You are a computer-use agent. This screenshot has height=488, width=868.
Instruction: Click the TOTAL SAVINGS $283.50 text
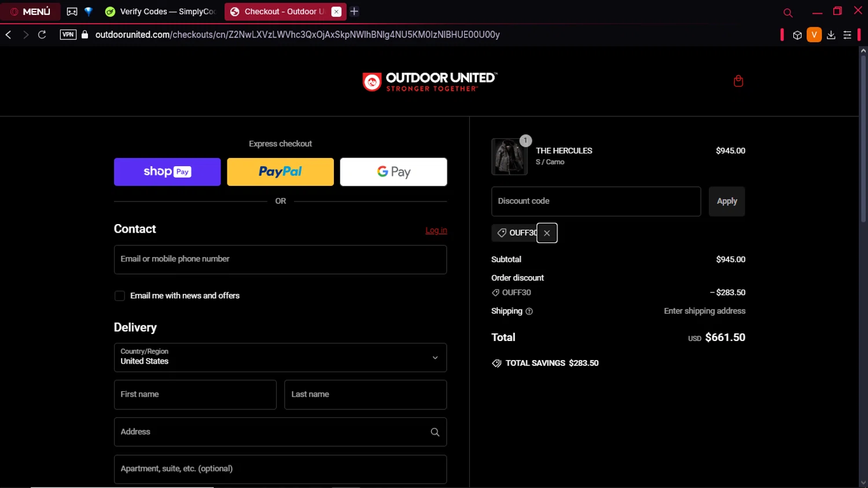pyautogui.click(x=552, y=363)
